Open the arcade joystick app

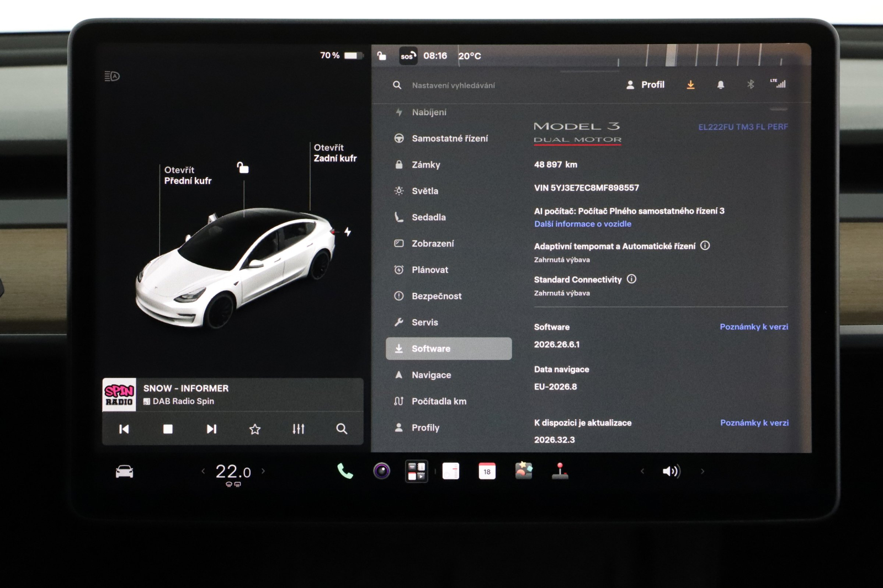click(x=560, y=471)
